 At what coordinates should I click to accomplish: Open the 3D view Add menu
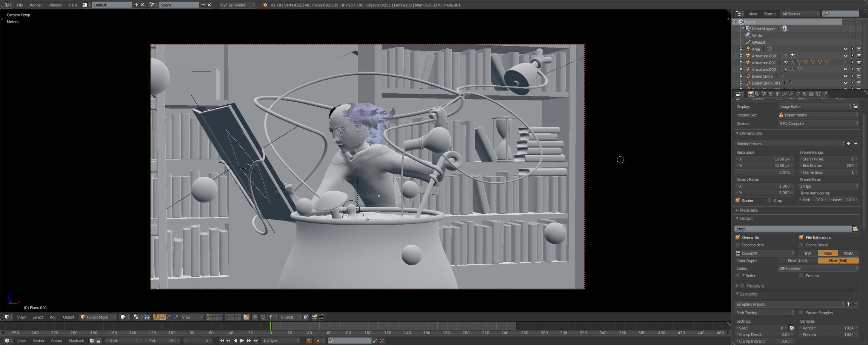(x=53, y=317)
